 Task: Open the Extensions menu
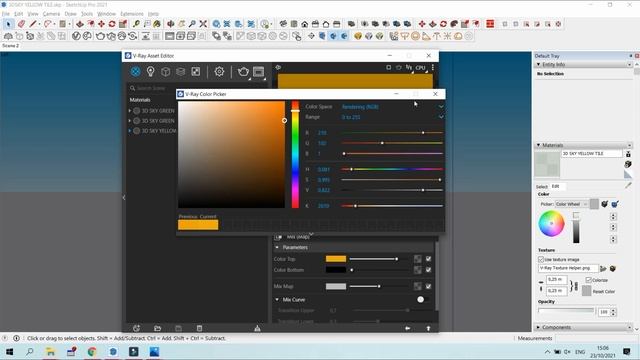132,14
